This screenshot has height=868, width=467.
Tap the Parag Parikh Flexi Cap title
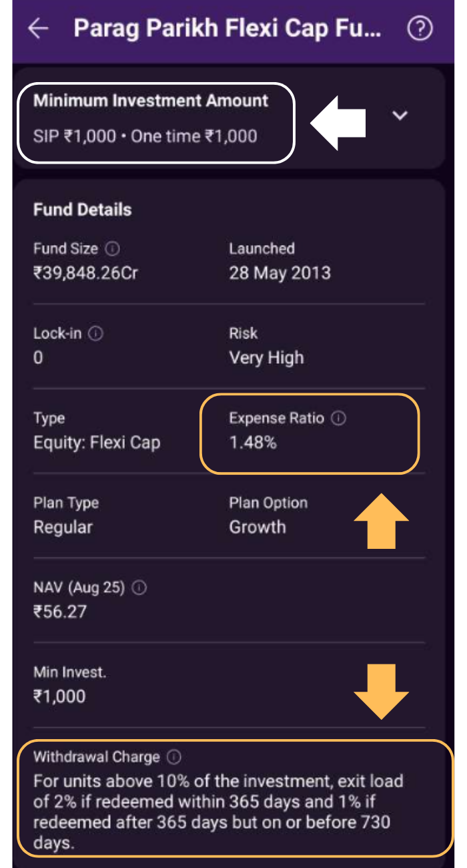point(227,29)
